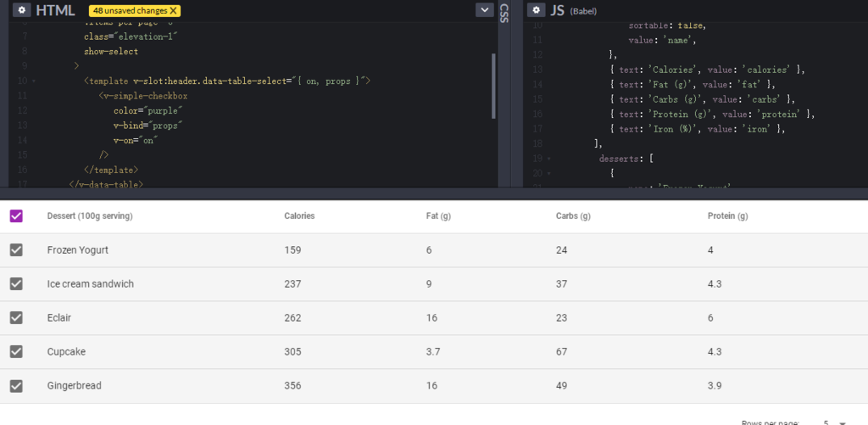Expand the HTML panel dropdown chevron
The image size is (868, 425).
485,10
